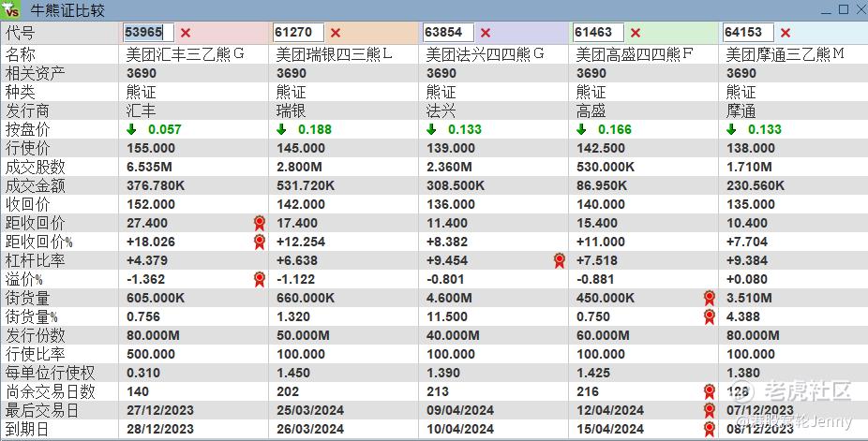Click the VS app icon in title bar
The height and width of the screenshot is (441, 868).
(10, 10)
